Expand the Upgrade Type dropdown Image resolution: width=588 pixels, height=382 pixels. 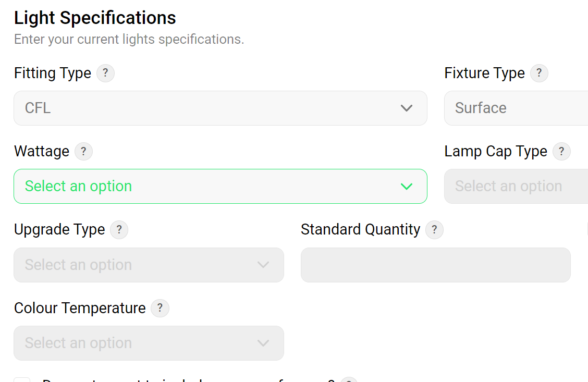[x=149, y=265]
